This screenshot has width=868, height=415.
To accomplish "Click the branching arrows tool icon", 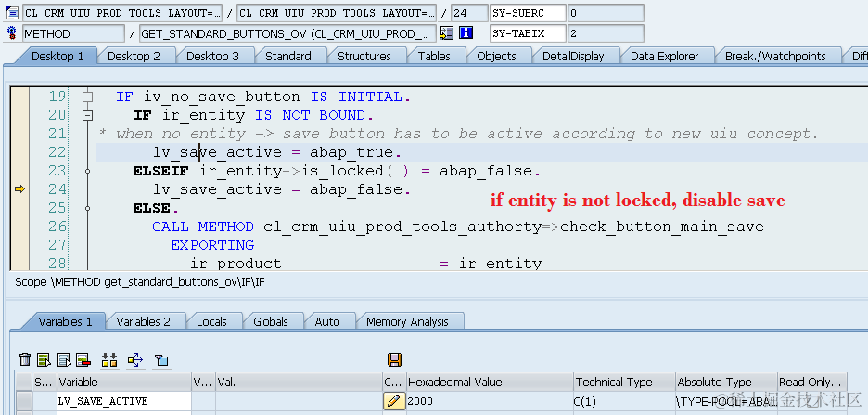I will pos(135,359).
